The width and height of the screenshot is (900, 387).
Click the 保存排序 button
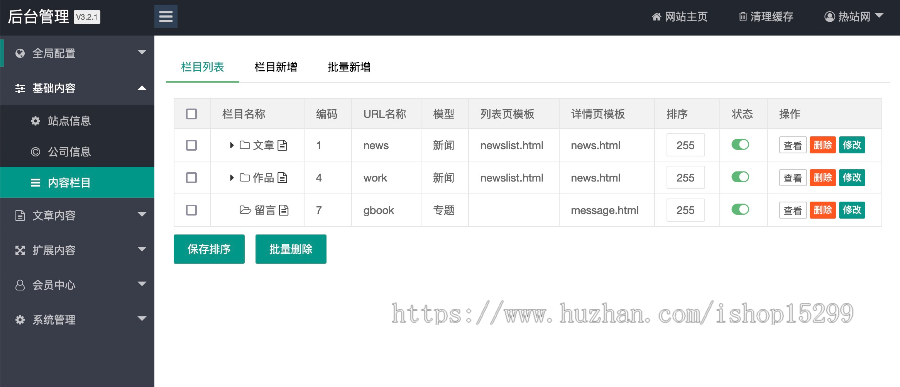pos(210,249)
